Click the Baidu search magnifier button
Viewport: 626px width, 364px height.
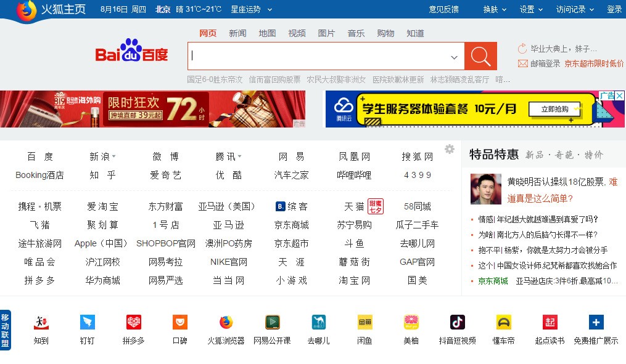480,56
